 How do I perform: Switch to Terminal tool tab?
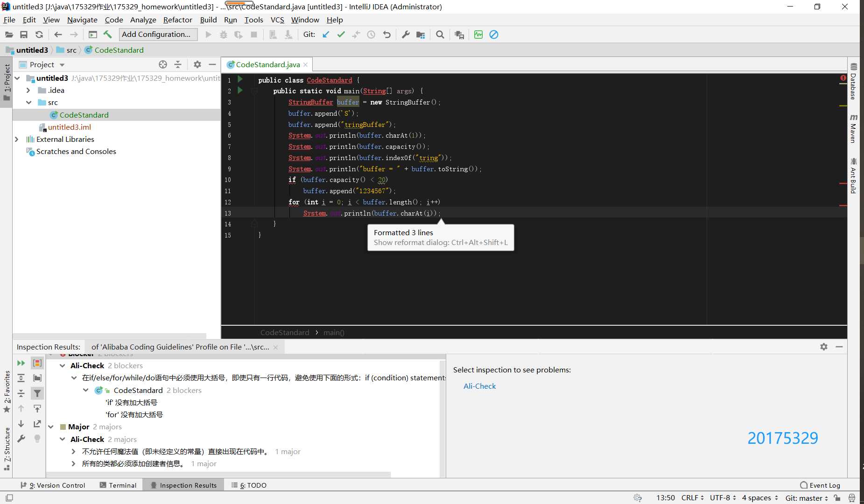(x=118, y=485)
